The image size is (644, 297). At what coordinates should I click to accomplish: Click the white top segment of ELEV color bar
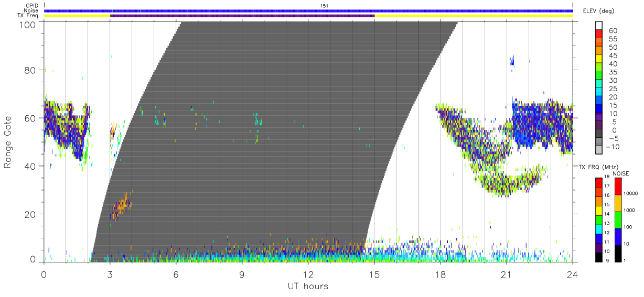click(599, 25)
